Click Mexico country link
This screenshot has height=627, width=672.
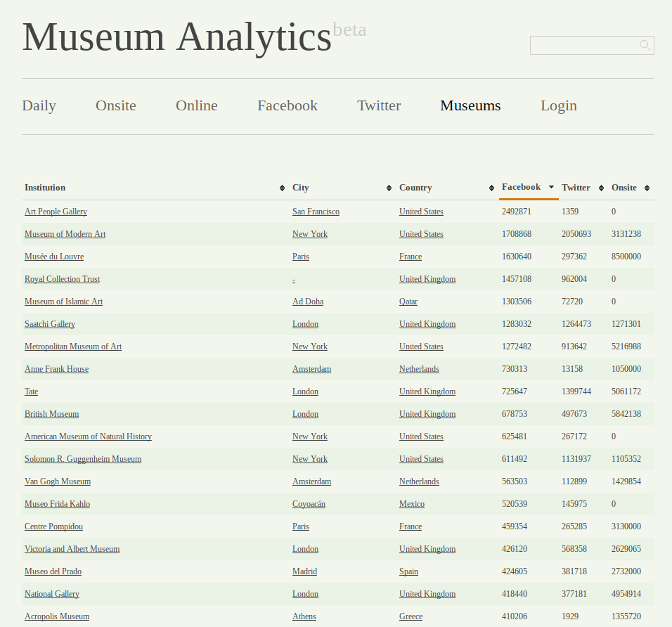[411, 504]
